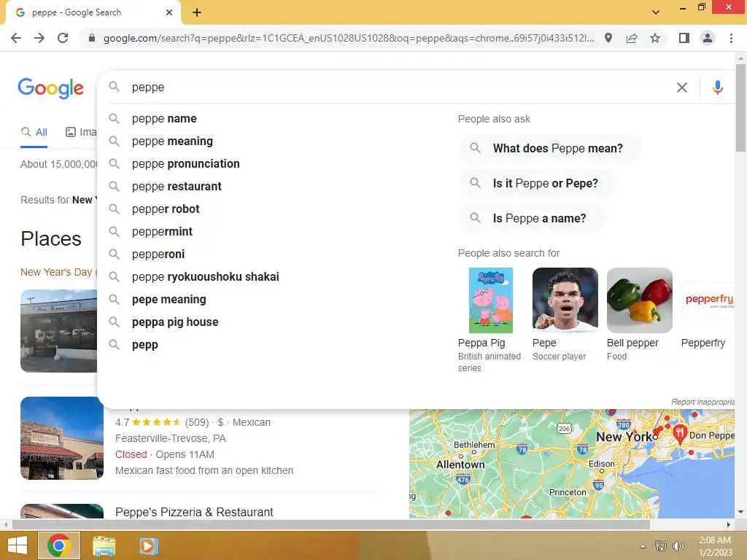This screenshot has width=747, height=560.
Task: Go back using the browser back arrow
Action: pyautogui.click(x=16, y=38)
